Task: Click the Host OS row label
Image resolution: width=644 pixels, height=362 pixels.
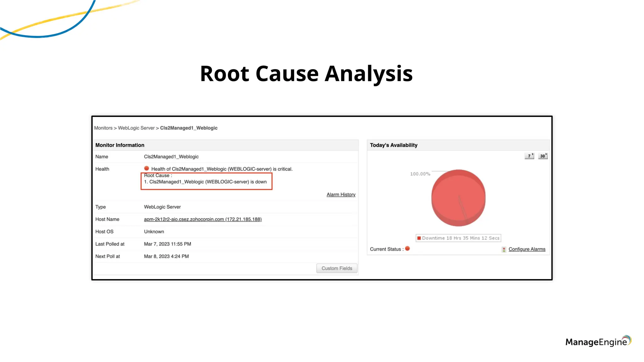Action: point(104,232)
